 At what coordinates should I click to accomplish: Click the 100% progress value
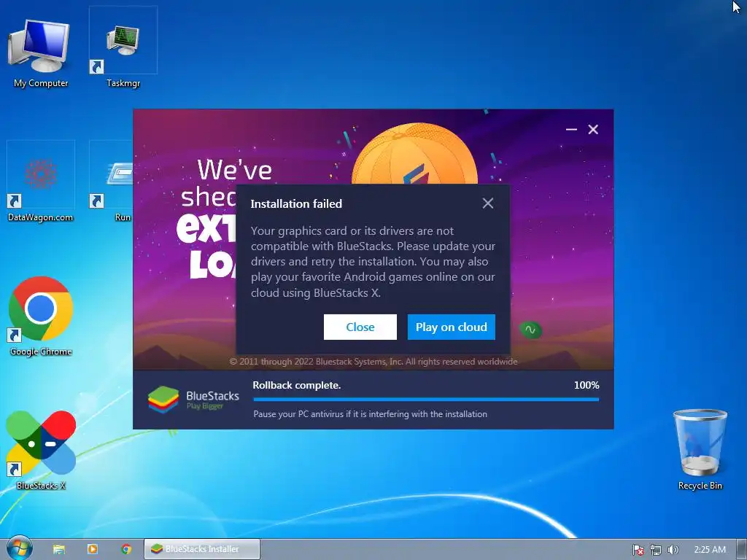(587, 385)
